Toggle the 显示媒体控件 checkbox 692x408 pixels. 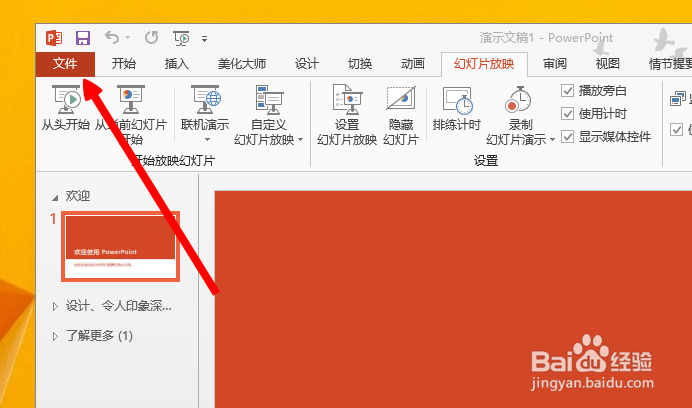point(567,136)
